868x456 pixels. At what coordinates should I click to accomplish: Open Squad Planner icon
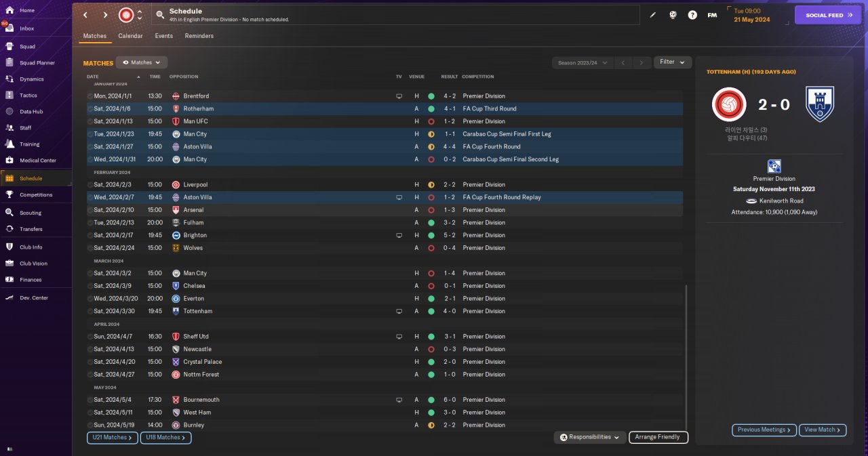point(9,63)
